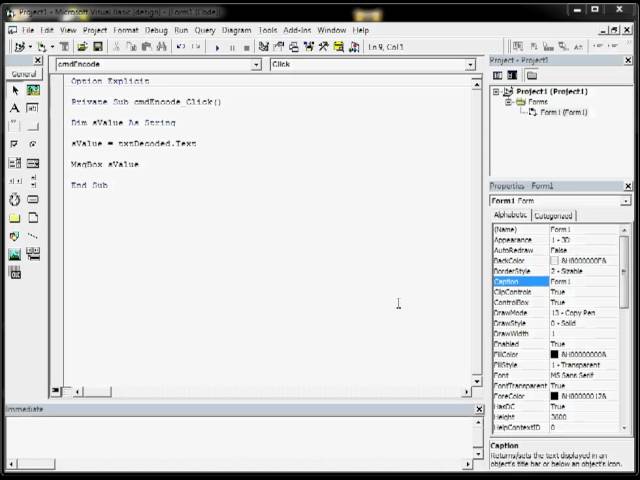Click the Break pause icon in toolbar
The width and height of the screenshot is (640, 480).
[232, 48]
